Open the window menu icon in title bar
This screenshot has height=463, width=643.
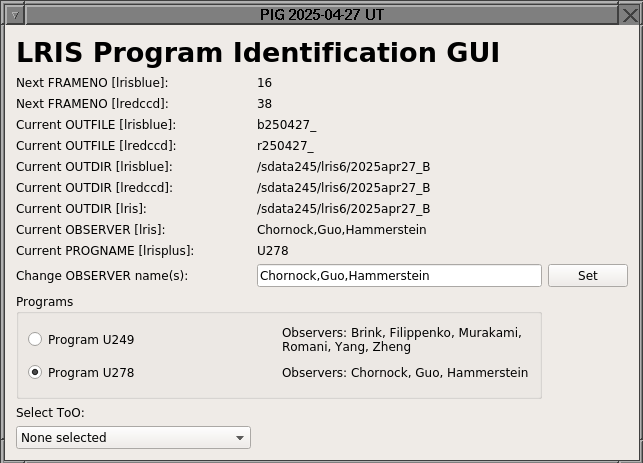[15, 16]
